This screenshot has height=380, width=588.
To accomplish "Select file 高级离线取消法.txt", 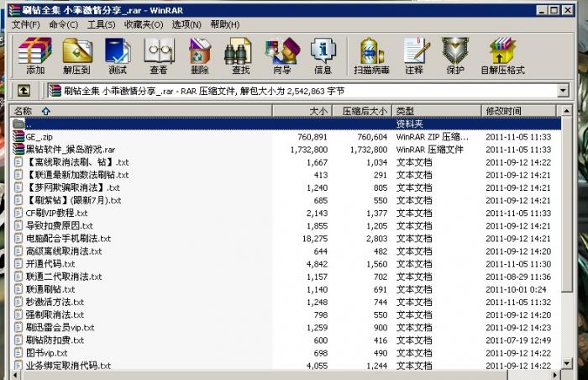I will coord(64,251).
